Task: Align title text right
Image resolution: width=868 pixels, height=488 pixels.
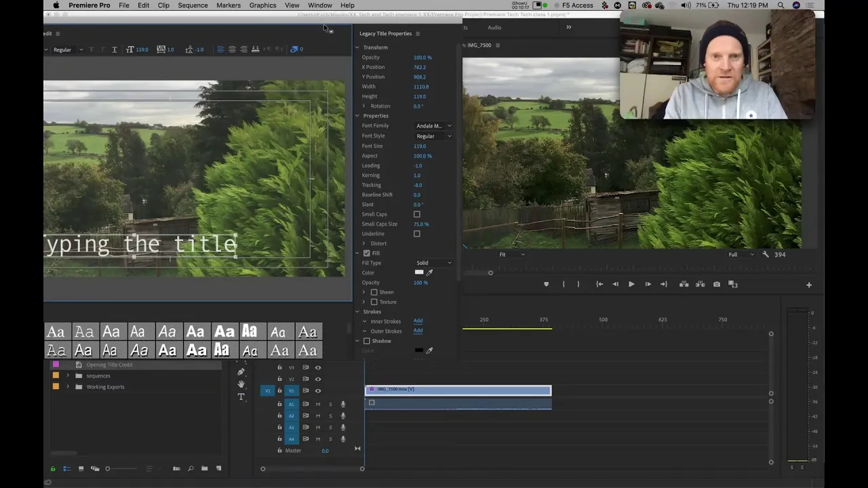Action: pos(243,49)
